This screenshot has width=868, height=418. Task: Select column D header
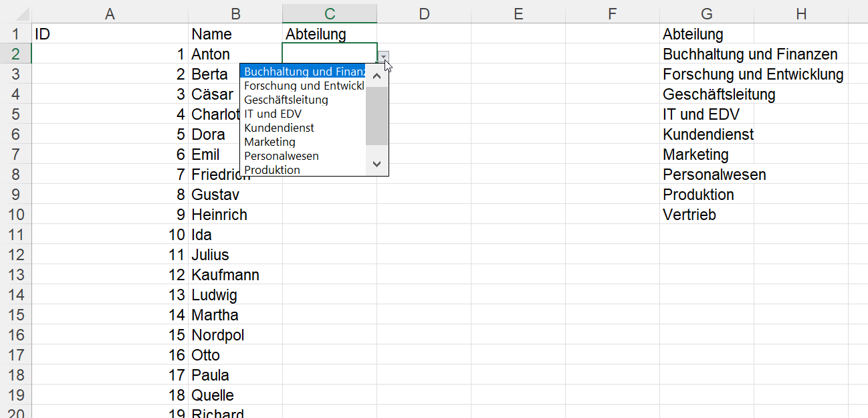[424, 13]
